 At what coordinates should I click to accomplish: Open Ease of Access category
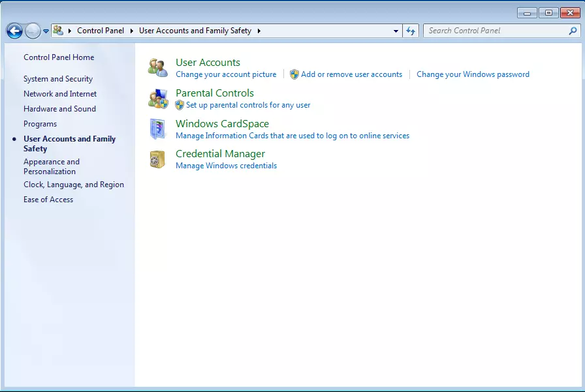[x=48, y=200]
